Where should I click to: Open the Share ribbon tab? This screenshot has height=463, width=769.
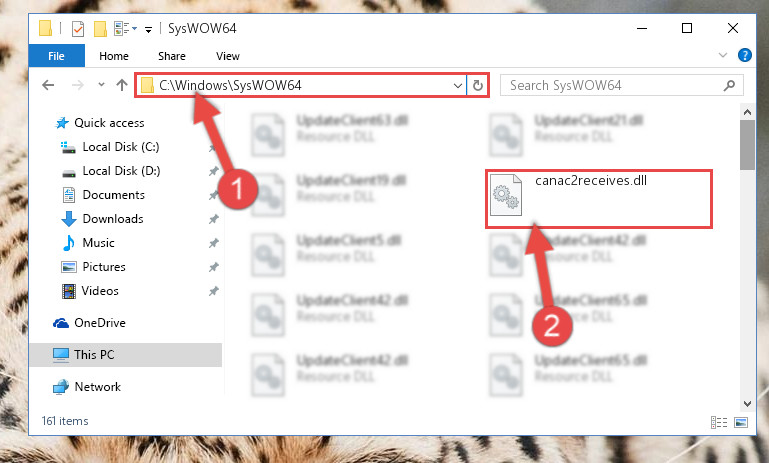click(172, 56)
